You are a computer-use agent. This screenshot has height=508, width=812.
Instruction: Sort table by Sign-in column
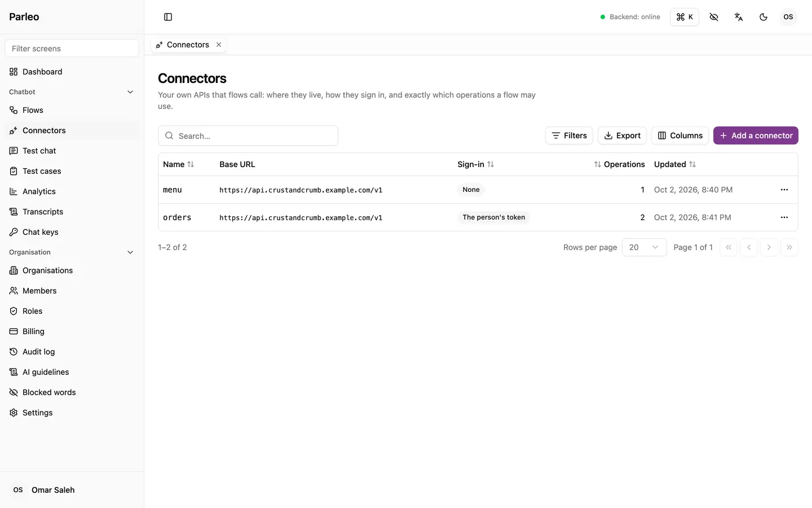476,164
